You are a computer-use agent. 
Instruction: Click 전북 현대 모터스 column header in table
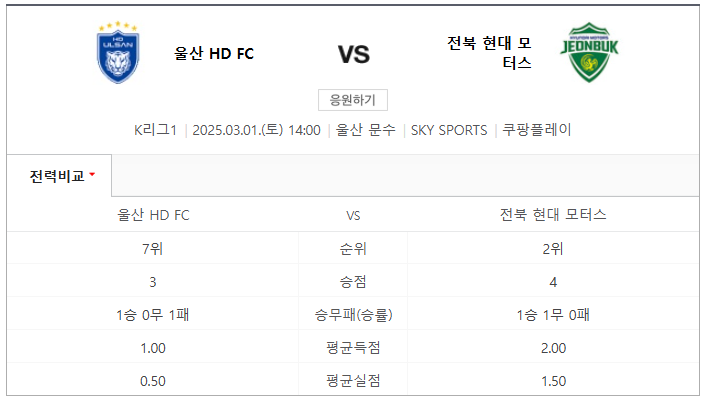[553, 215]
